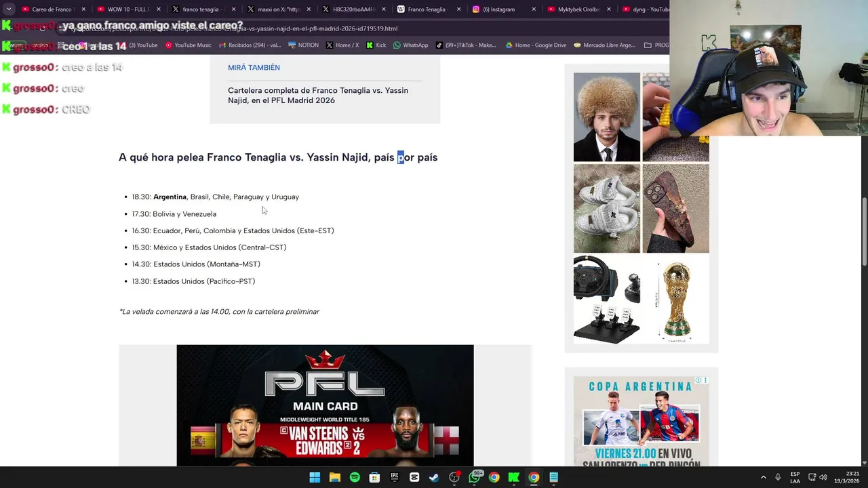Click the 18.30 Argentina schedule row

[216, 197]
